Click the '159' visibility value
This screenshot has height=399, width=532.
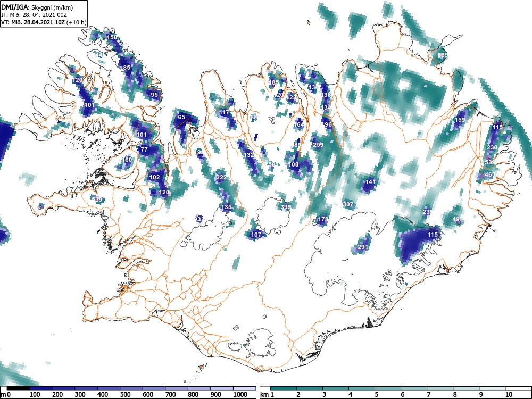coord(460,120)
